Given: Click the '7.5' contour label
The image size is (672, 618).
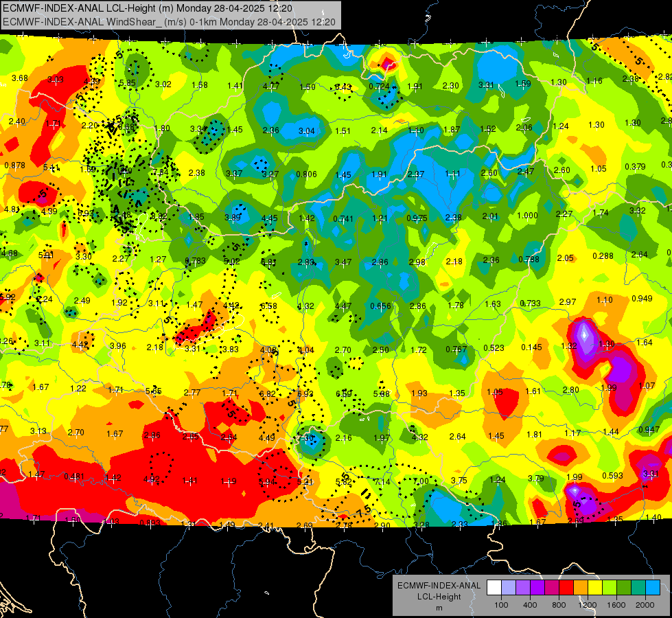Looking at the screenshot, I should [x=363, y=510].
